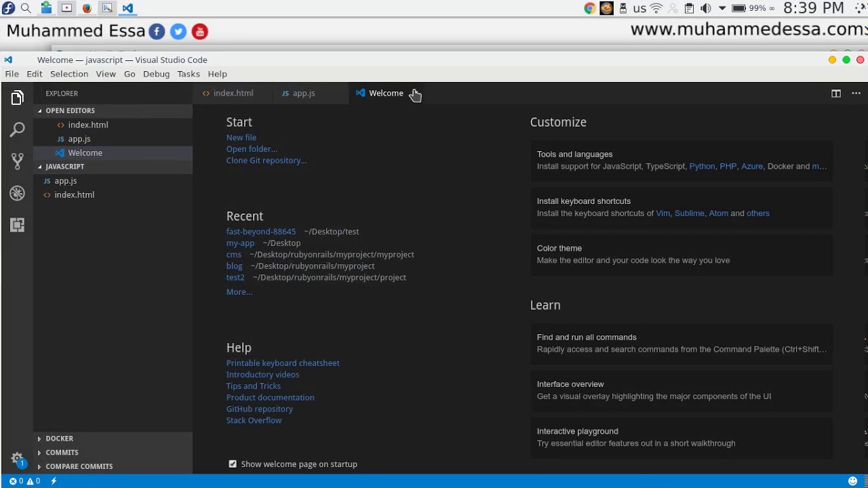This screenshot has height=488, width=868.
Task: Click the Split Editor icon
Action: click(x=836, y=94)
